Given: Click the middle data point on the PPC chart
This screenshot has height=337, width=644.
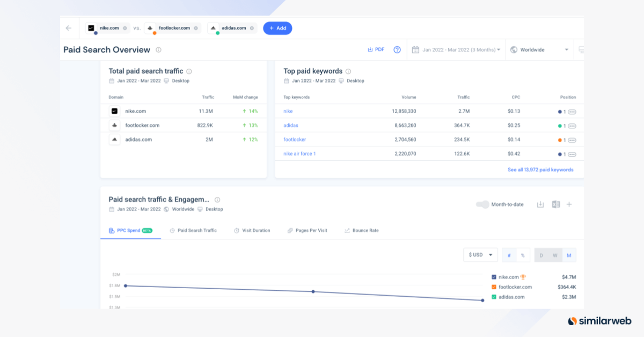Looking at the screenshot, I should coord(313,291).
